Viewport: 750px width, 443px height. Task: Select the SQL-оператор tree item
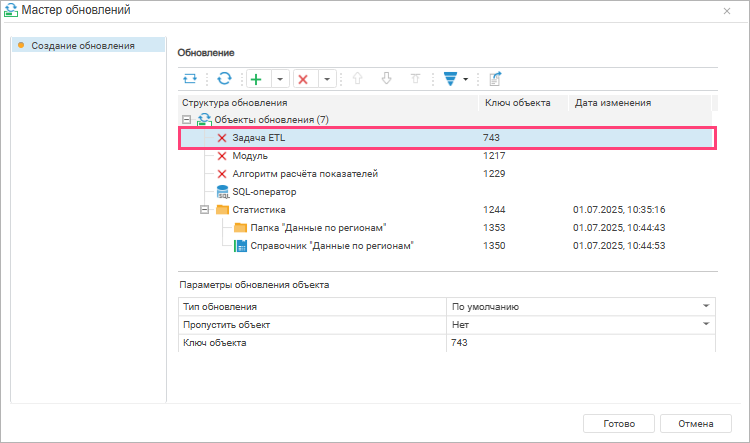click(264, 192)
